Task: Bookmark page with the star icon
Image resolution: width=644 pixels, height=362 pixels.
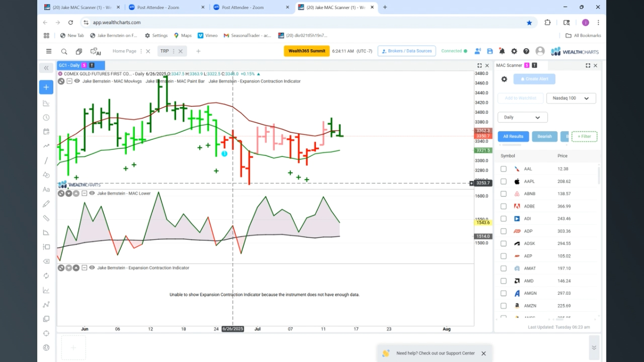Action: 529,22
